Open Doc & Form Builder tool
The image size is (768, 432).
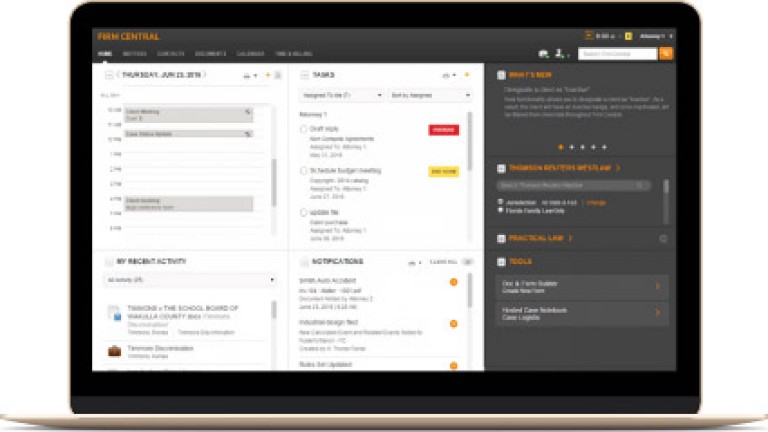582,287
